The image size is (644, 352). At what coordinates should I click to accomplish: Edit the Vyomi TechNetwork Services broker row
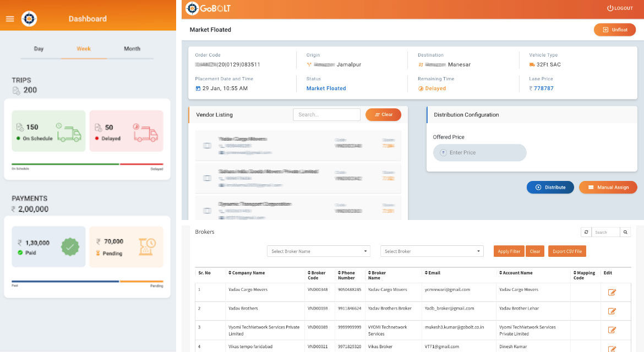tap(612, 330)
